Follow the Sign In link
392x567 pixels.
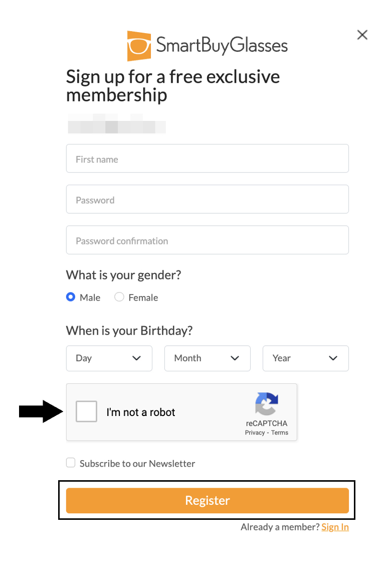pyautogui.click(x=335, y=527)
